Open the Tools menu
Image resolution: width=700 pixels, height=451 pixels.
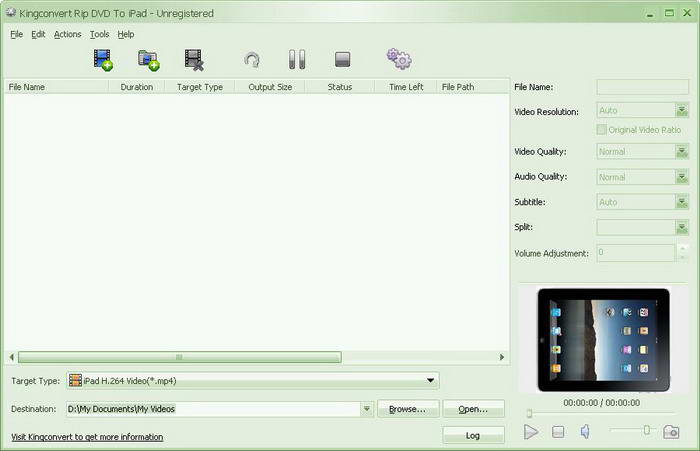pos(99,34)
